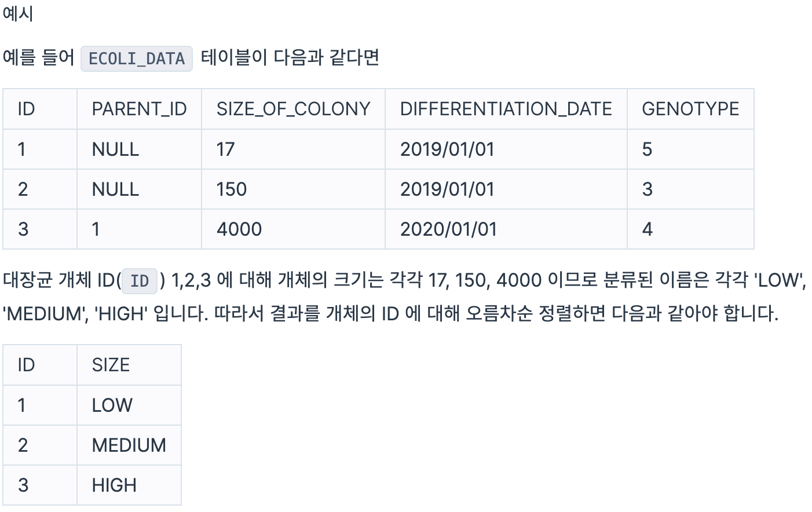Image resolution: width=812 pixels, height=512 pixels.
Task: Click the cell with colony size 17
Action: coord(293,149)
